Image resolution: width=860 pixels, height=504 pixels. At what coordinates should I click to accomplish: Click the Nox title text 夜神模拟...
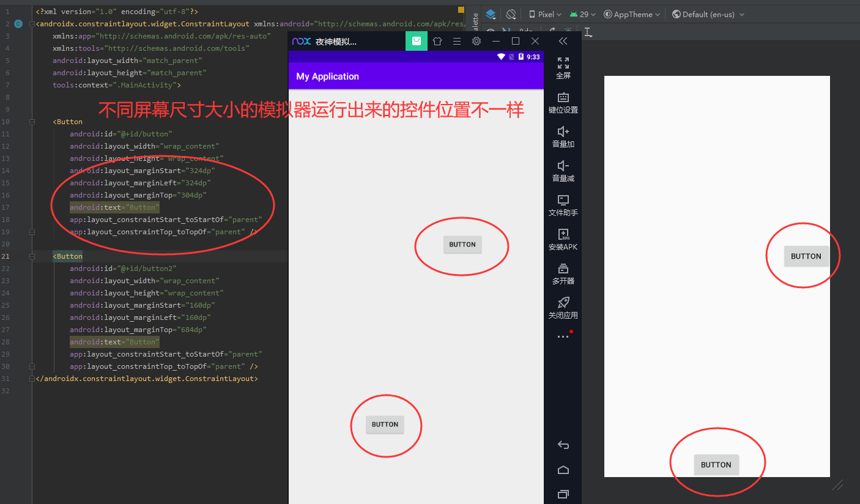pos(336,42)
